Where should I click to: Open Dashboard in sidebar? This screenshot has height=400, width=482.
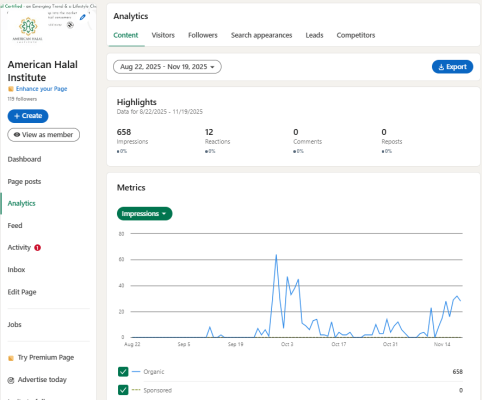point(24,159)
